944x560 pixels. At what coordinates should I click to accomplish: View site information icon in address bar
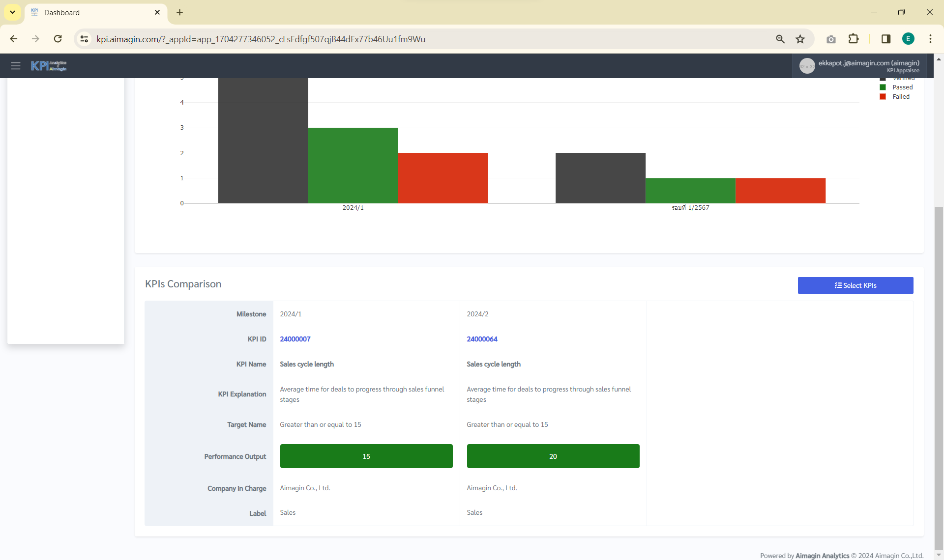click(x=85, y=39)
